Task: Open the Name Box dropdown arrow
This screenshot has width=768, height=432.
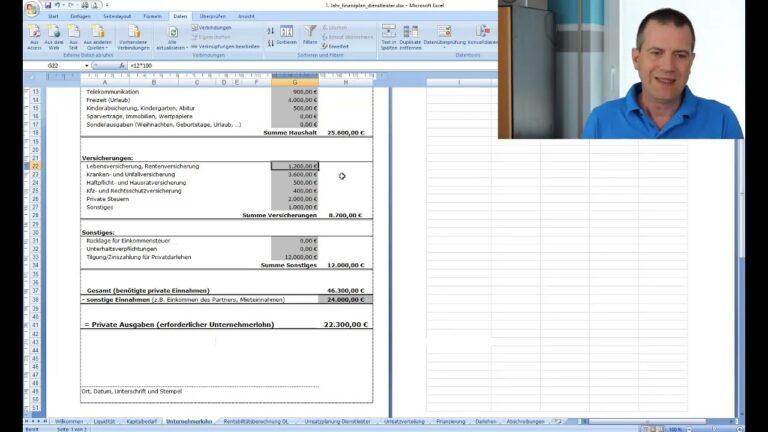Action: [87, 66]
